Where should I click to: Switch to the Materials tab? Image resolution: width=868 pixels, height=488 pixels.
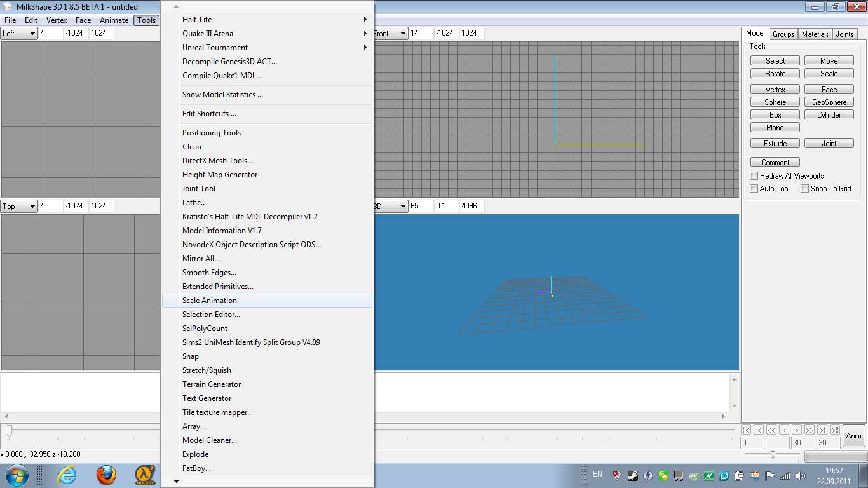click(x=815, y=34)
